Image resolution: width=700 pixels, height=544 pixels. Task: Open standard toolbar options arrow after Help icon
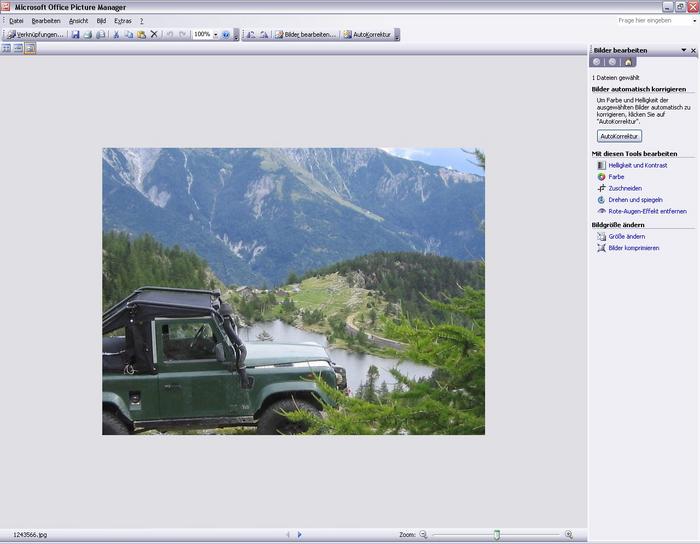click(236, 35)
